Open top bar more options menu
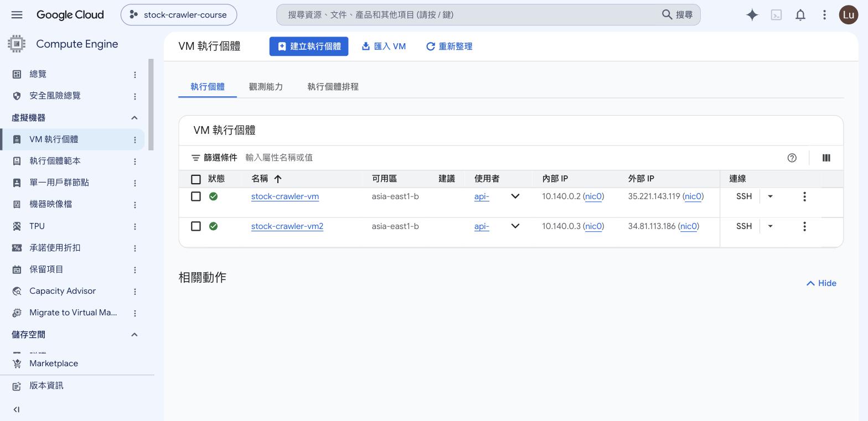 click(x=824, y=15)
